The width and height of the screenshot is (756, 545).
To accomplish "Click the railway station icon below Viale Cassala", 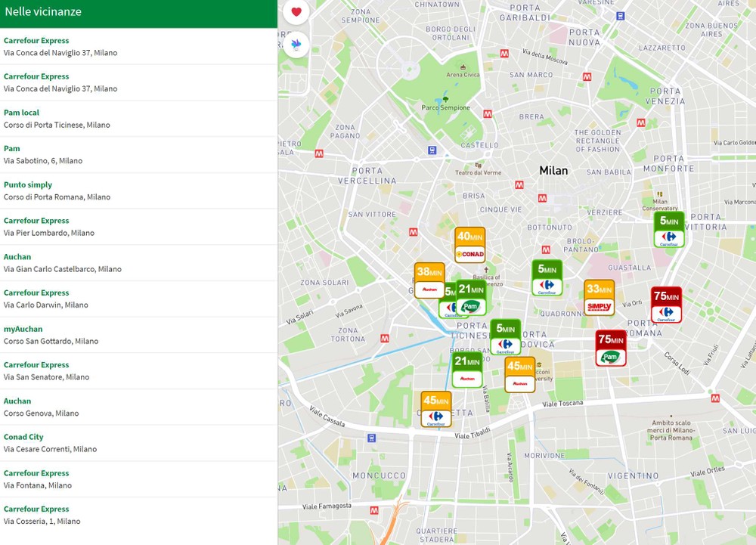I will click(x=371, y=438).
